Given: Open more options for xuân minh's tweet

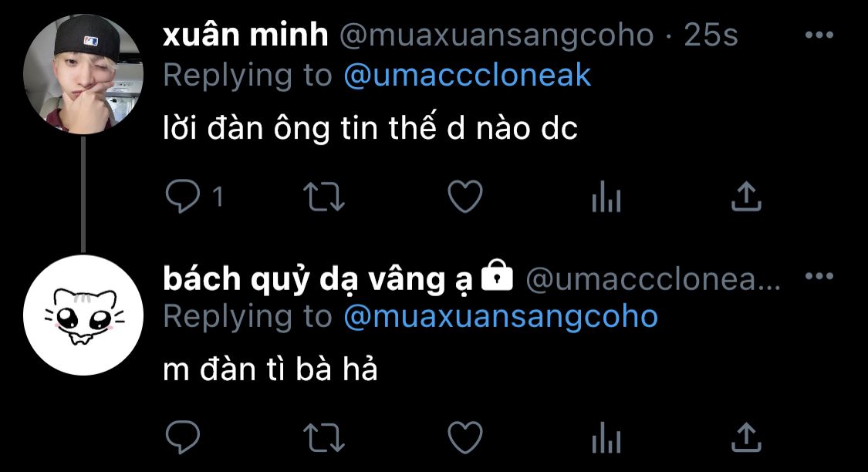Looking at the screenshot, I should coord(819,35).
